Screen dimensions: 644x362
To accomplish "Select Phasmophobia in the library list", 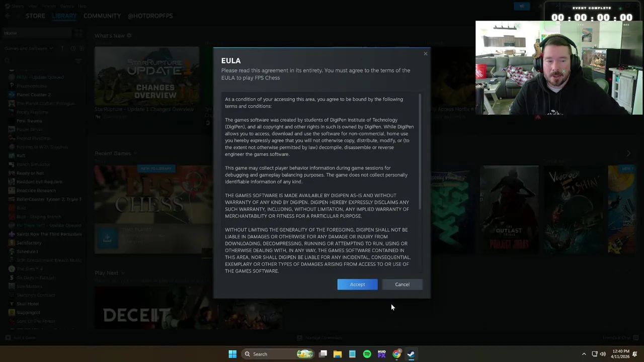I will click(x=31, y=86).
